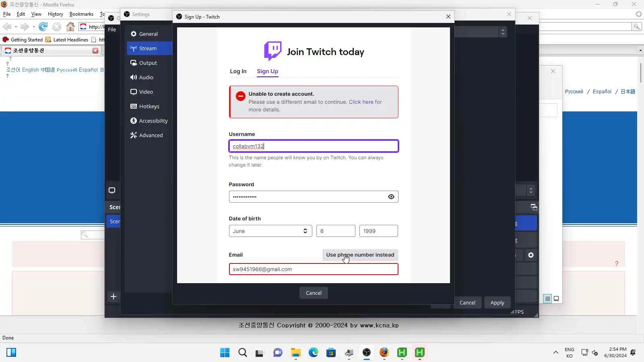Close the Sign Up - Twitch dialog
This screenshot has height=362, width=644.
pyautogui.click(x=448, y=16)
